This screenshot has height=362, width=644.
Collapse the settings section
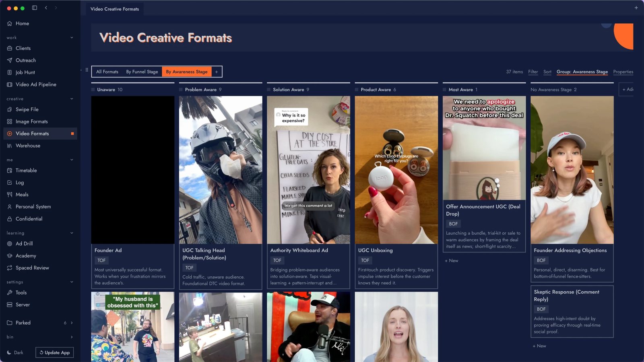(72, 282)
